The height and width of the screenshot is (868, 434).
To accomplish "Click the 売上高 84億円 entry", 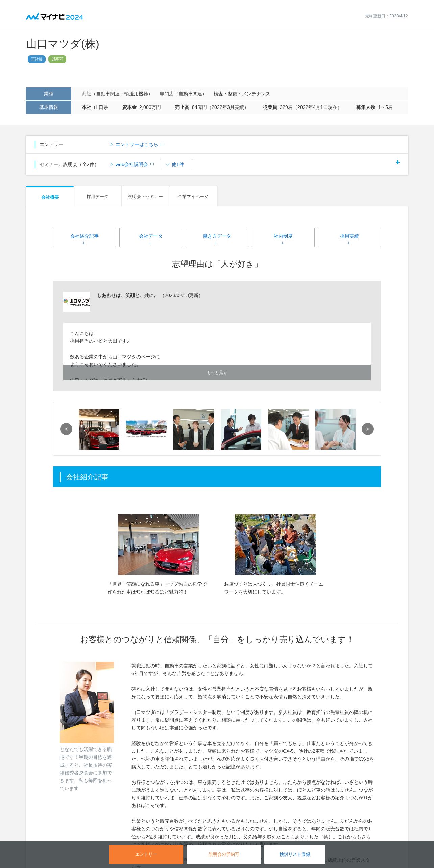I will pyautogui.click(x=212, y=107).
